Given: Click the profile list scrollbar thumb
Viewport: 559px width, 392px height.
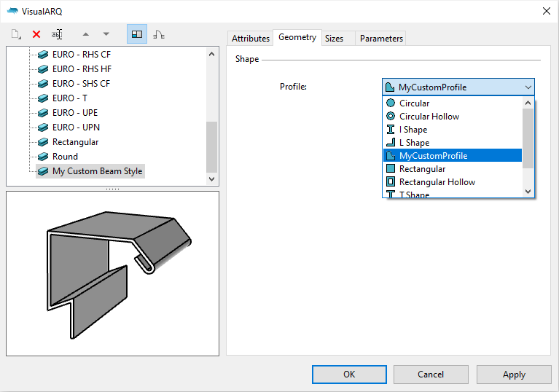Looking at the screenshot, I should [x=528, y=138].
